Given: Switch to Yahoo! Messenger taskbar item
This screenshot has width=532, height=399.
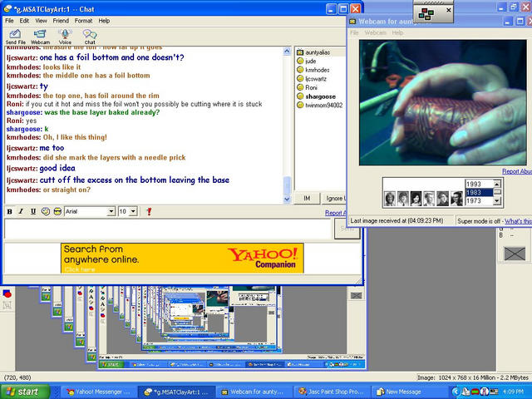Looking at the screenshot, I should [98, 392].
